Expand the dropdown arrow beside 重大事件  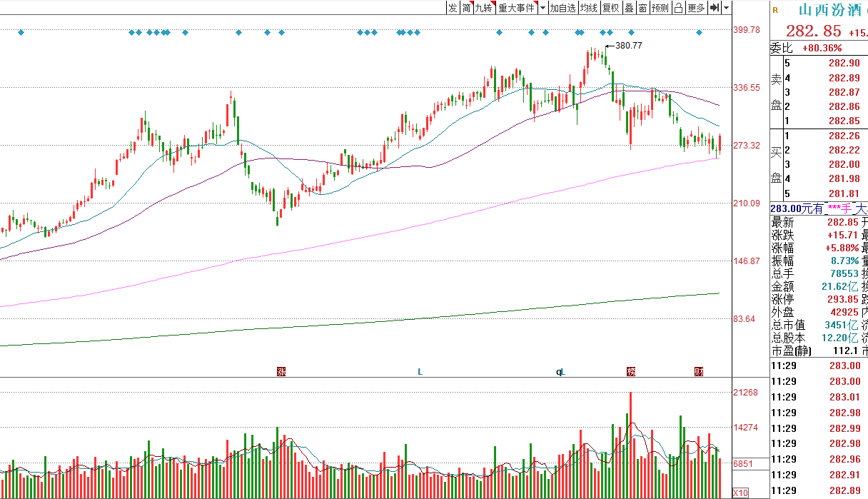point(542,8)
